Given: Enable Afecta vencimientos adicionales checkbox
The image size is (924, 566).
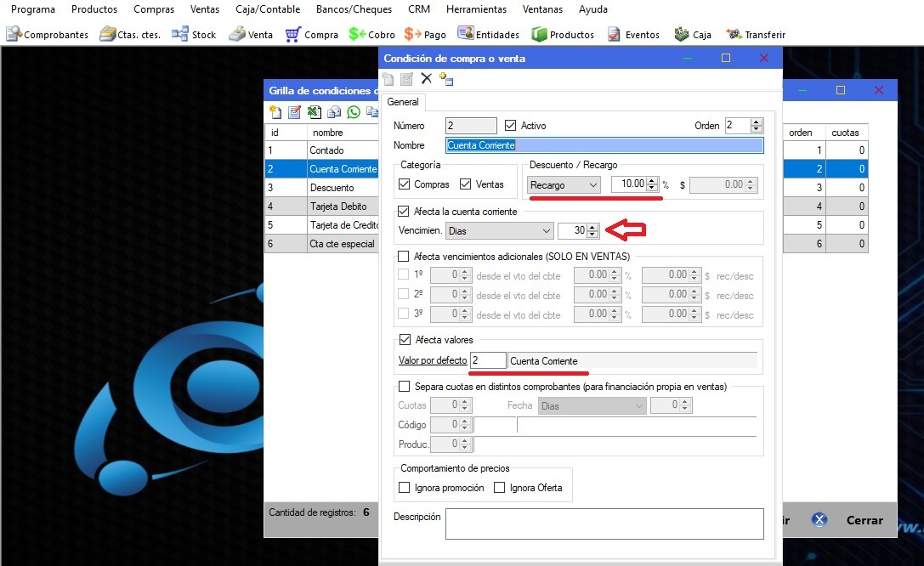Looking at the screenshot, I should point(405,256).
